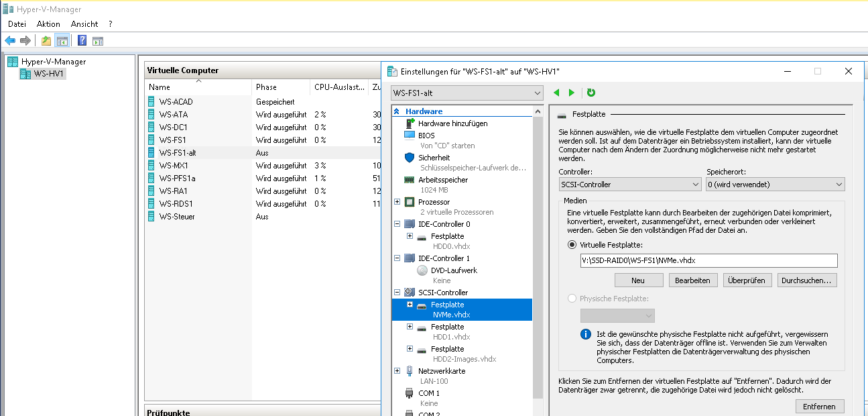
Task: Collapse the IDE-Controller 0 node
Action: (397, 224)
